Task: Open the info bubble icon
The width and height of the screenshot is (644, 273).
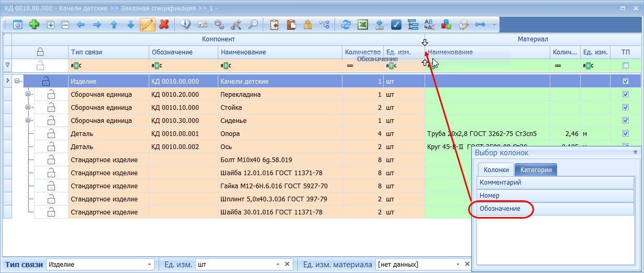Action: (x=185, y=24)
